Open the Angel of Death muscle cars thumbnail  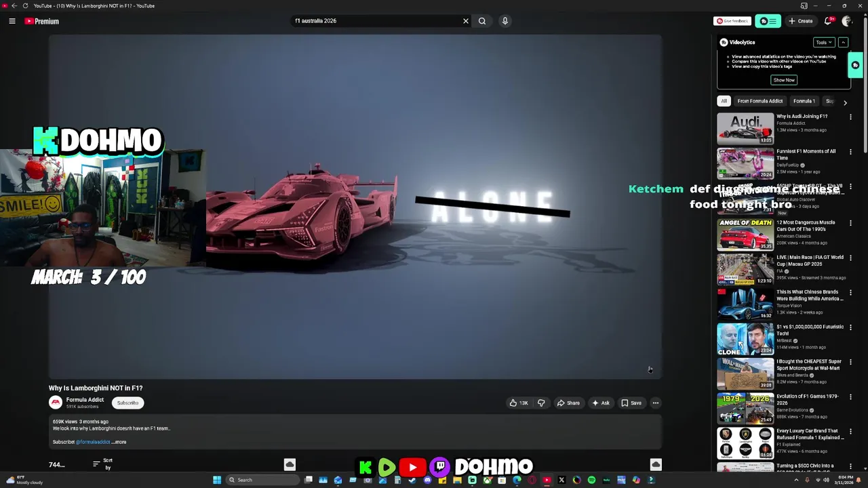click(x=745, y=234)
